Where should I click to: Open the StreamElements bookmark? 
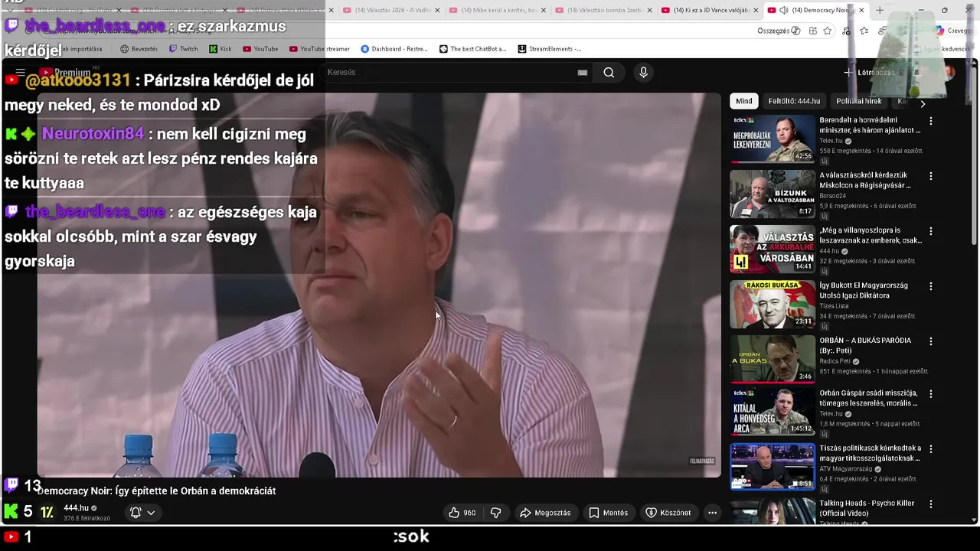[x=550, y=49]
